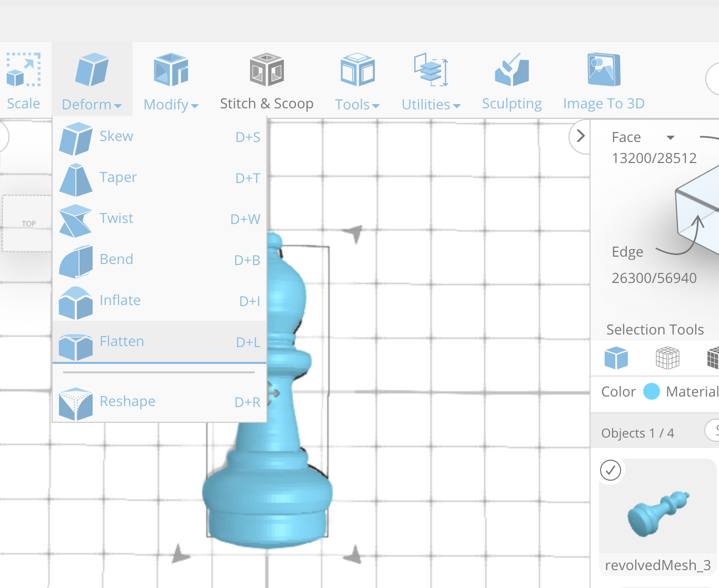Viewport: 719px width, 588px height.
Task: Click the edge count 26300/56940
Action: [x=654, y=278]
